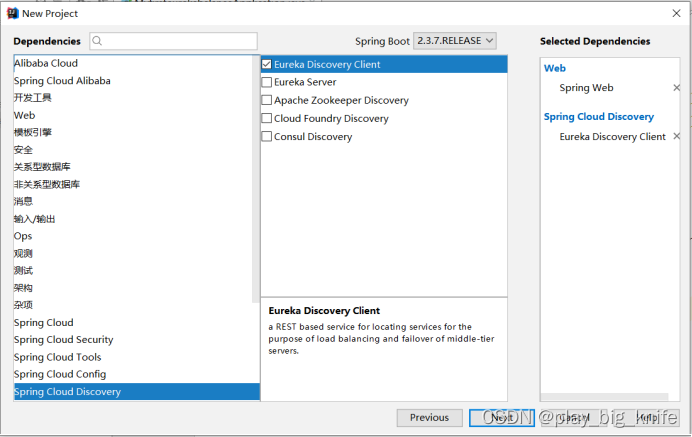Viewport: 692px width, 437px height.
Task: Select the Web dependency category
Action: pos(25,115)
